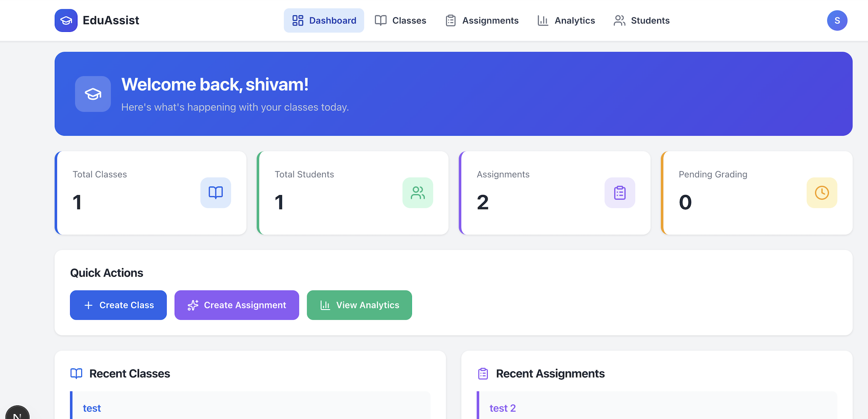This screenshot has height=419, width=868.
Task: Click the book icon beside Classes nav item
Action: click(x=380, y=20)
